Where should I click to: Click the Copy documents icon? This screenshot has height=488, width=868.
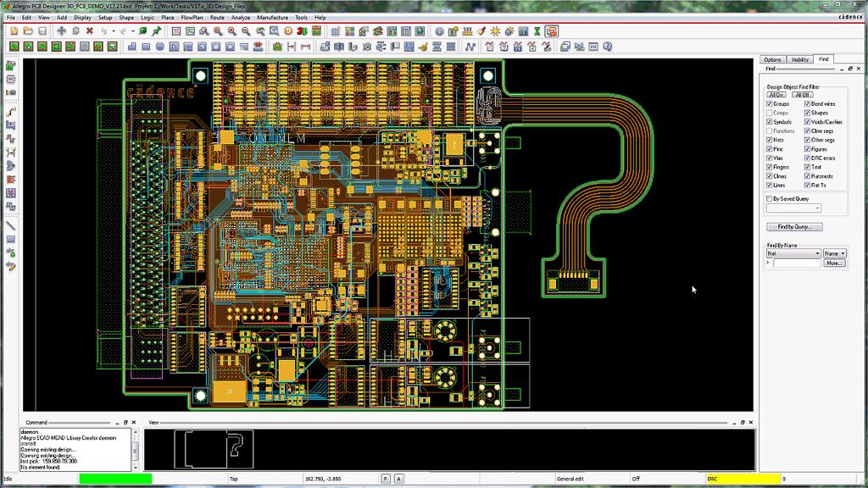tap(75, 31)
